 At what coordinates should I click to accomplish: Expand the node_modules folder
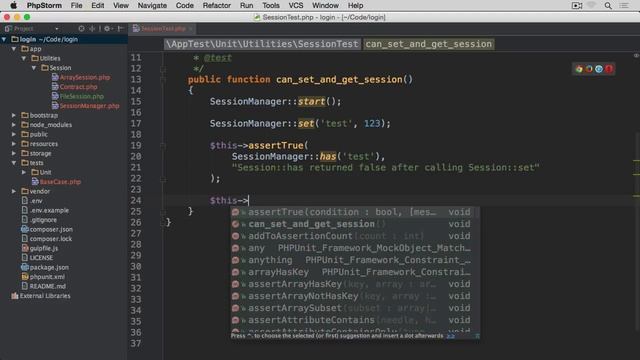[14, 124]
